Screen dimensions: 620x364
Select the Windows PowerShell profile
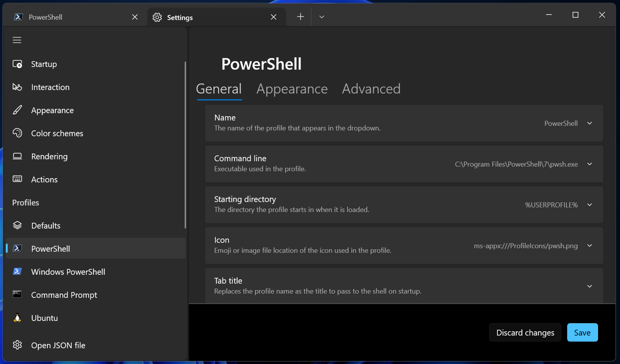point(96,272)
